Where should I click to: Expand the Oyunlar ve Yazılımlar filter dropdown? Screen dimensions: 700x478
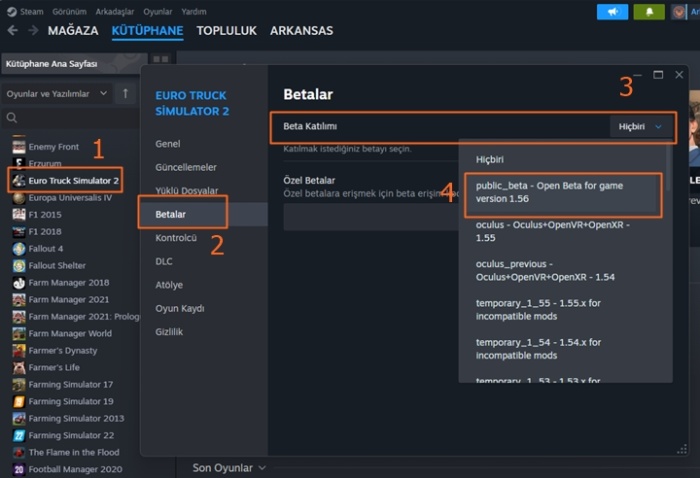[57, 94]
